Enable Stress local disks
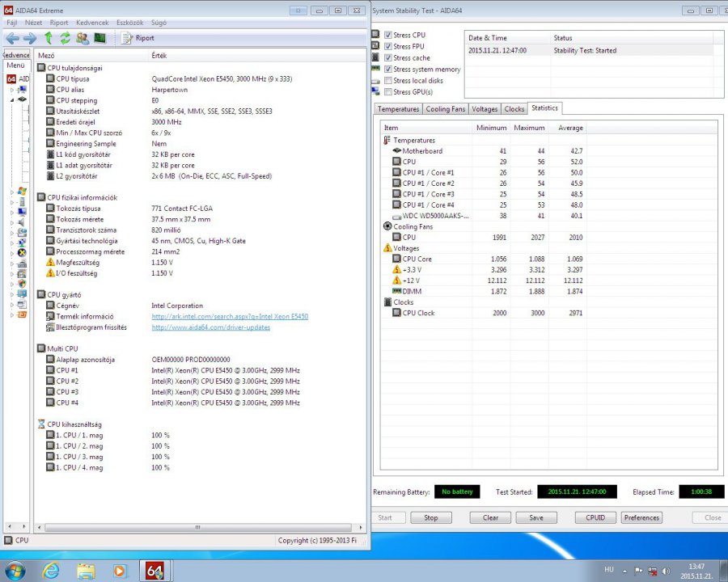The height and width of the screenshot is (582, 728). (x=388, y=80)
